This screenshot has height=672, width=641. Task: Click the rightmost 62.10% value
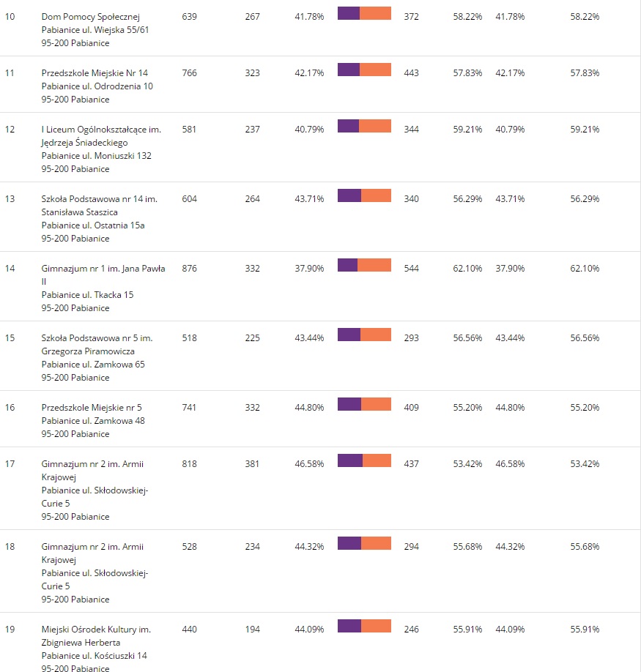pyautogui.click(x=585, y=268)
